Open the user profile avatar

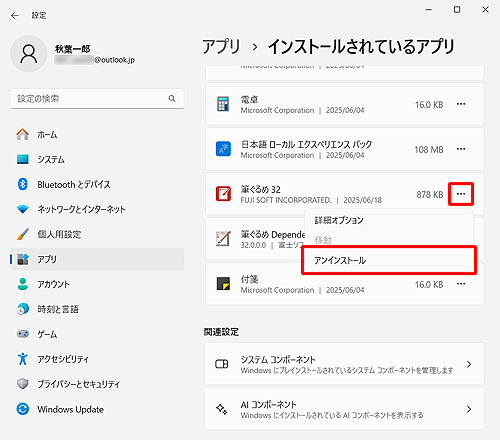point(29,54)
